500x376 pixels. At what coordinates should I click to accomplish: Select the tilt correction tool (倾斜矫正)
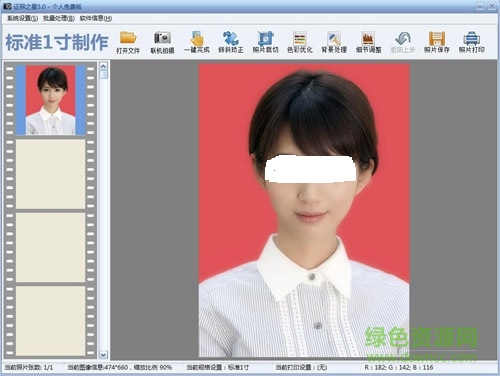click(231, 42)
